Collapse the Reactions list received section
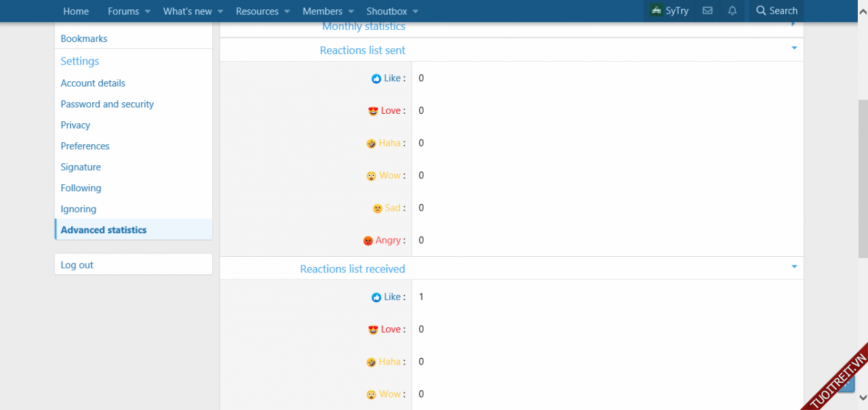Viewport: 868px width, 410px height. click(x=794, y=267)
